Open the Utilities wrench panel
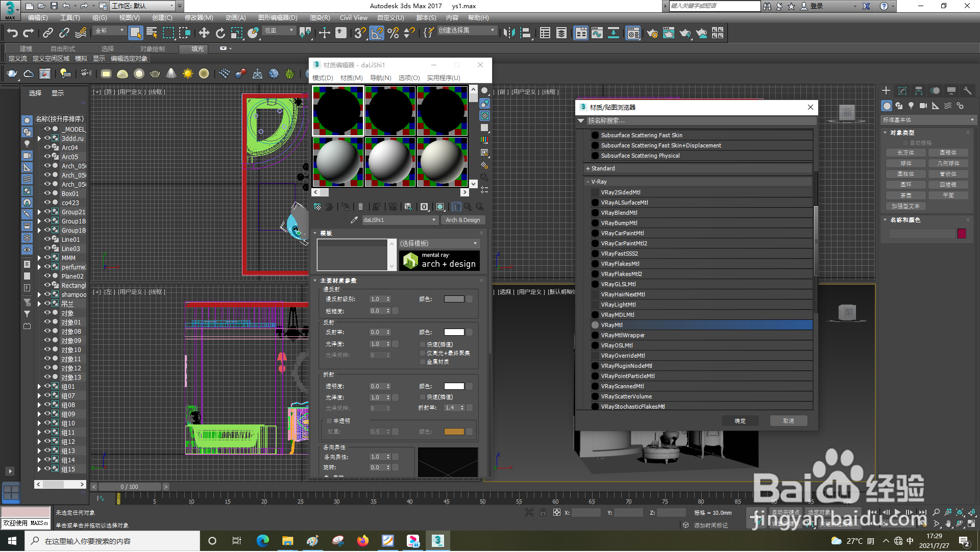This screenshot has width=980, height=552. click(x=968, y=90)
